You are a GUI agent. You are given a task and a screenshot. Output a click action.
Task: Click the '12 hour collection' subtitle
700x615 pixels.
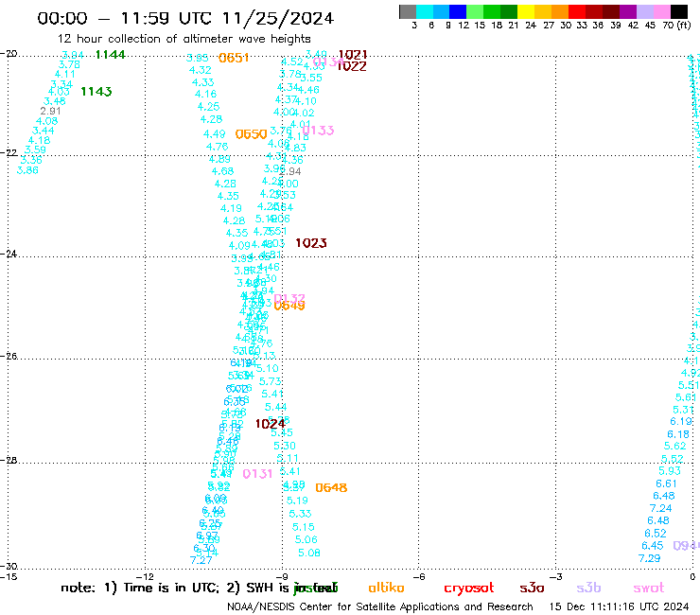184,40
